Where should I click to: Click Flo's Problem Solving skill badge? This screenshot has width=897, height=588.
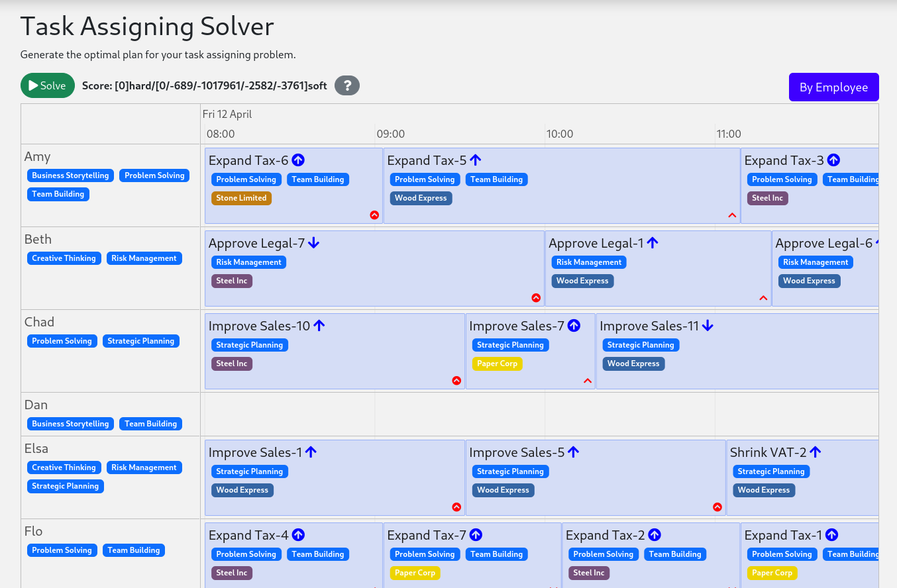(62, 550)
